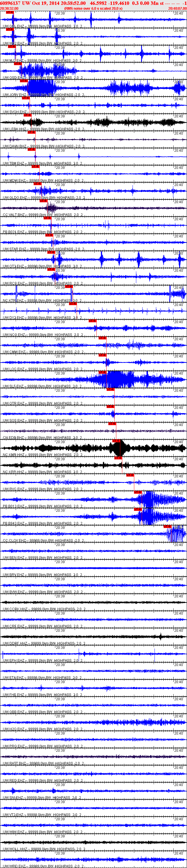187x868 pixels.
Task: Select the 'UW RED EHZ' station label
Action: tap(14, 780)
